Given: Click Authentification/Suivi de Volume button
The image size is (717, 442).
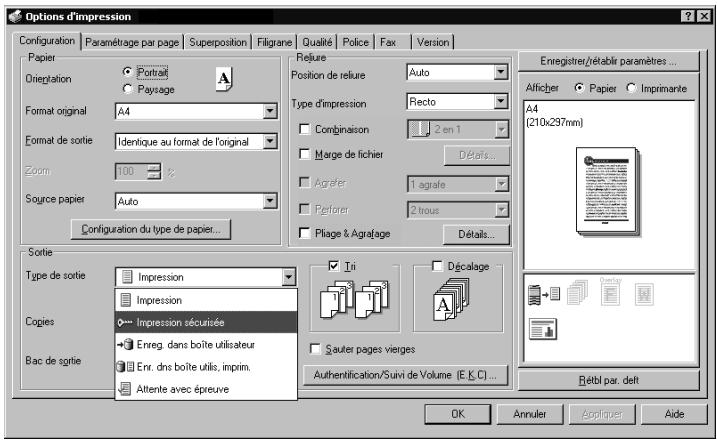Looking at the screenshot, I should (405, 375).
